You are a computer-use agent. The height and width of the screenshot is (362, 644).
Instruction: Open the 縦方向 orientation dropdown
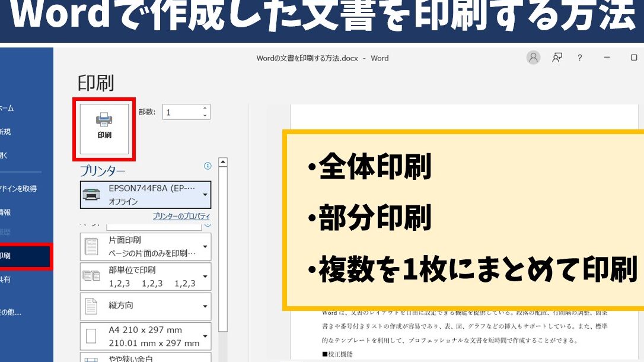point(146,306)
